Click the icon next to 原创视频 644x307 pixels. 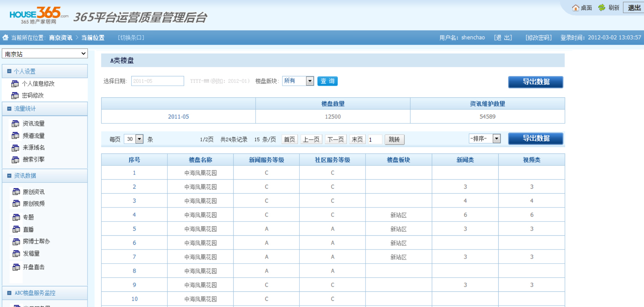coord(16,204)
